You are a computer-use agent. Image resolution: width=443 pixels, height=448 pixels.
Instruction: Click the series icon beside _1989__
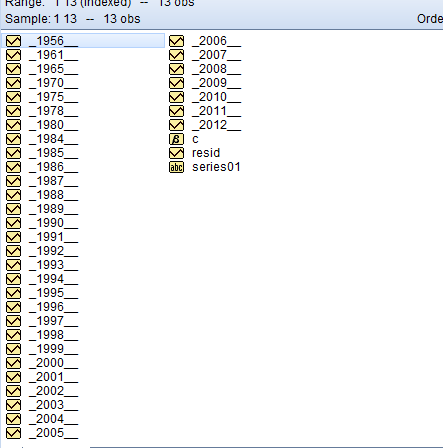pyautogui.click(x=13, y=209)
